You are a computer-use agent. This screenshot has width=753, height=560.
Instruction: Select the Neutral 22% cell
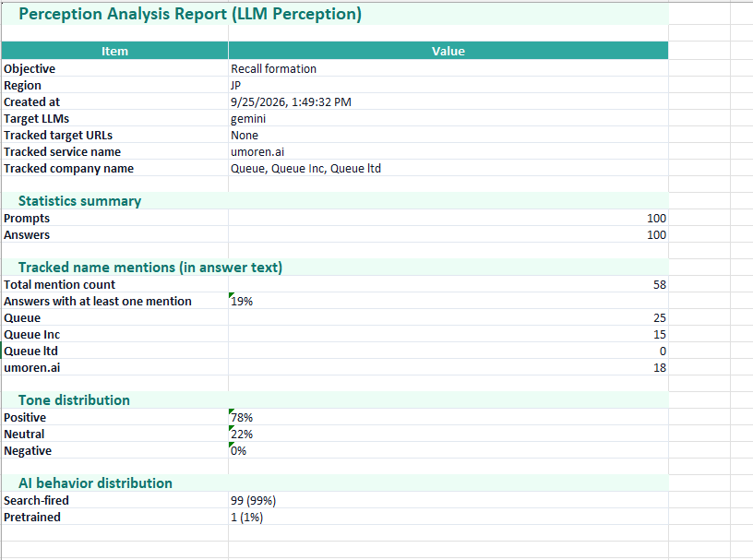pyautogui.click(x=448, y=435)
